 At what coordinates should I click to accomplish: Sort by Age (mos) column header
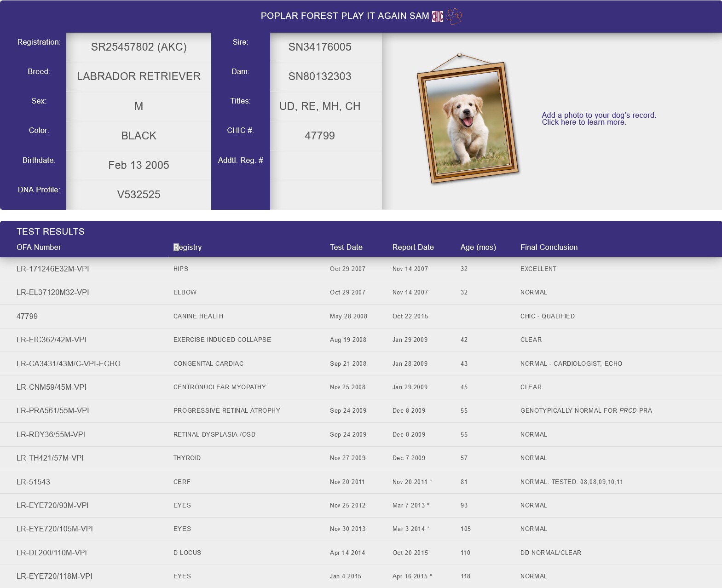click(478, 247)
